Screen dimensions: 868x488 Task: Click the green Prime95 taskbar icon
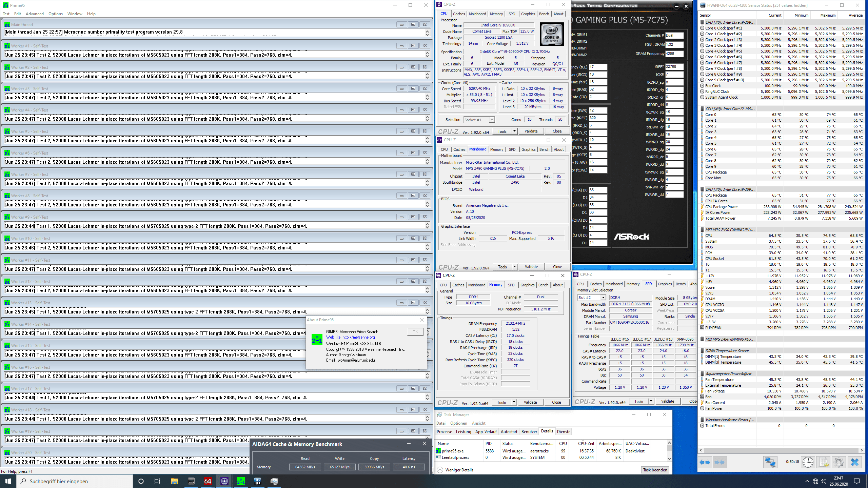(241, 481)
